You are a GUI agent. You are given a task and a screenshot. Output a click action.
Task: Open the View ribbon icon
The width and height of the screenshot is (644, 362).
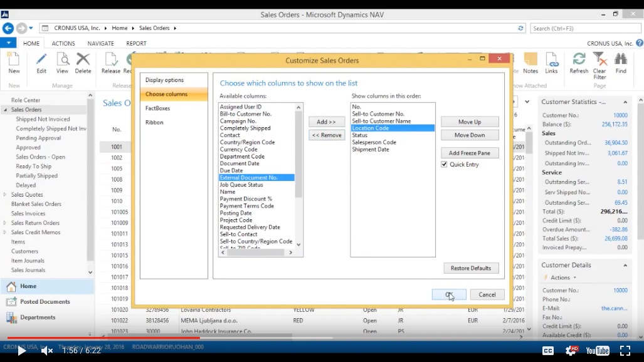coord(63,59)
